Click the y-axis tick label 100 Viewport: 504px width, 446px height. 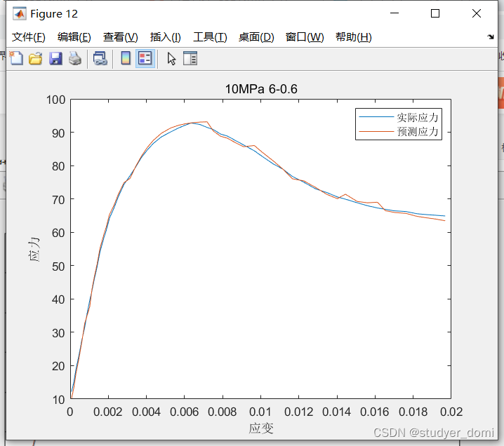56,100
